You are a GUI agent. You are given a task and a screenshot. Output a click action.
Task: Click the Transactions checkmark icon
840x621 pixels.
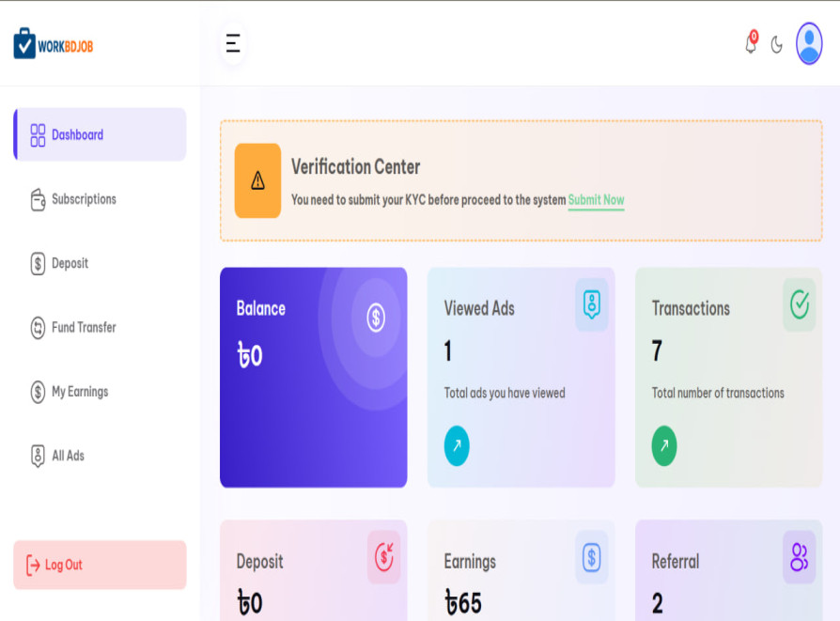800,304
